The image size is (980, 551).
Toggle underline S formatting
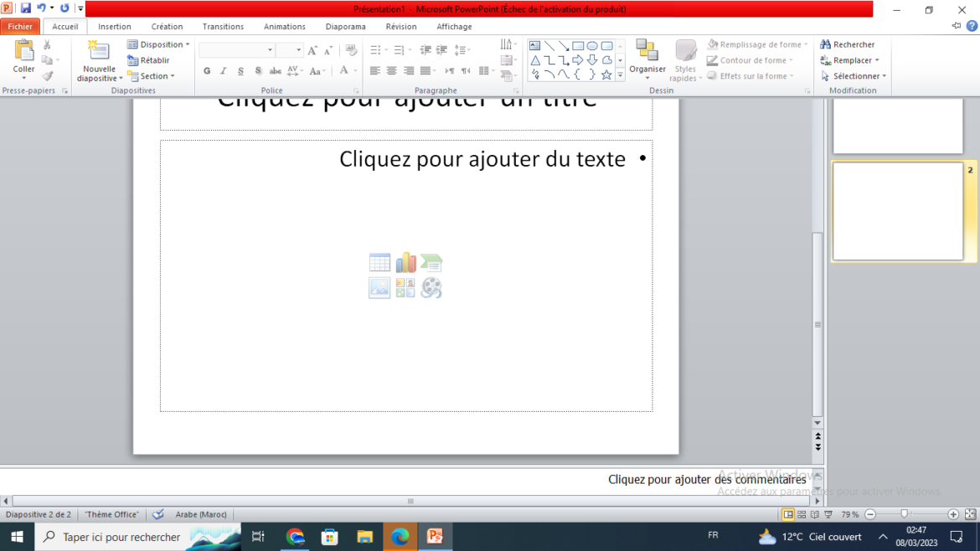(x=240, y=71)
